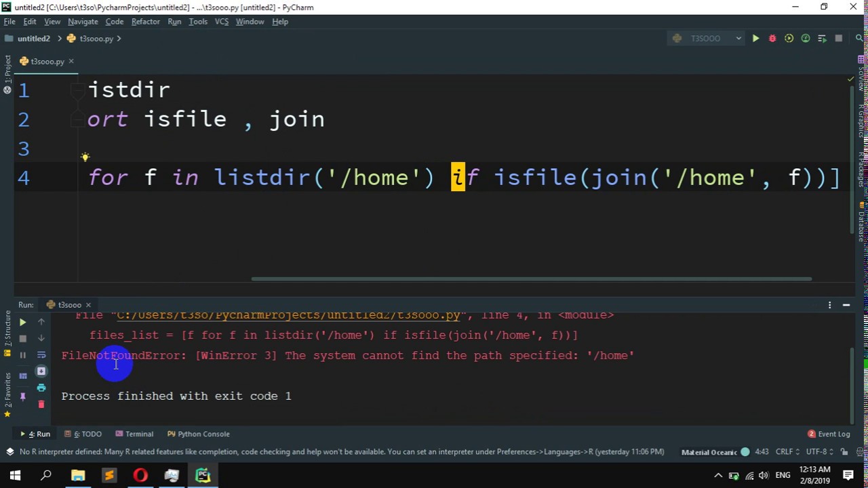The height and width of the screenshot is (488, 868).
Task: Open the Event Log
Action: click(829, 434)
